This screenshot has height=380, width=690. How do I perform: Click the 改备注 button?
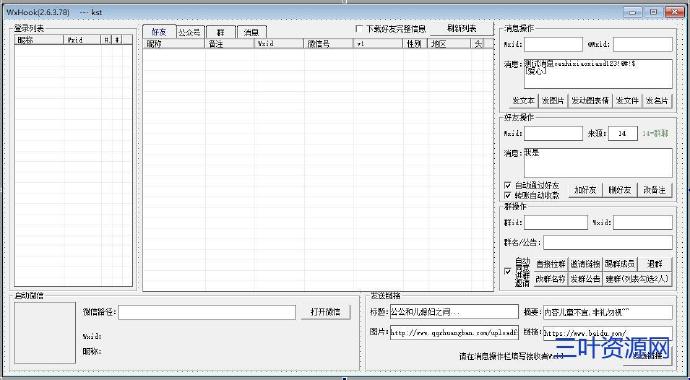click(655, 190)
